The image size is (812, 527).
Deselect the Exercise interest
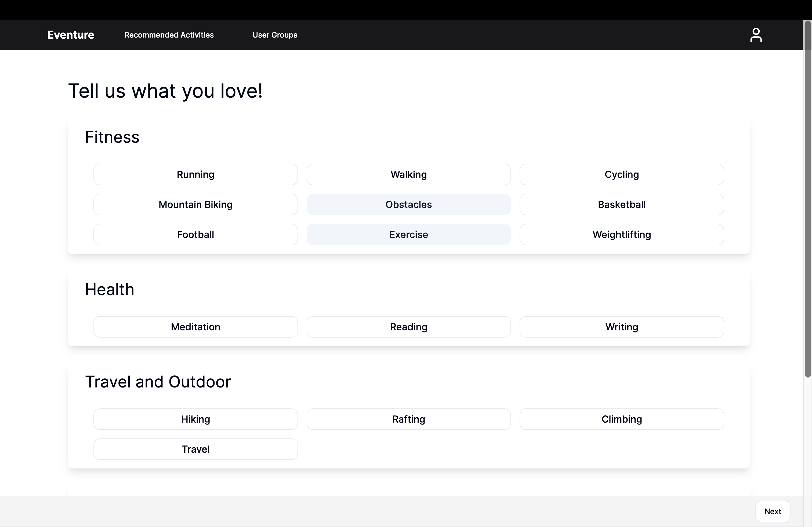(408, 235)
